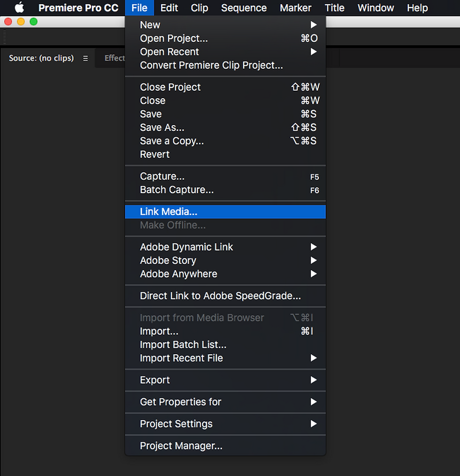Click the yellow minimize window button
Viewport: 460px width, 476px height.
[x=21, y=22]
